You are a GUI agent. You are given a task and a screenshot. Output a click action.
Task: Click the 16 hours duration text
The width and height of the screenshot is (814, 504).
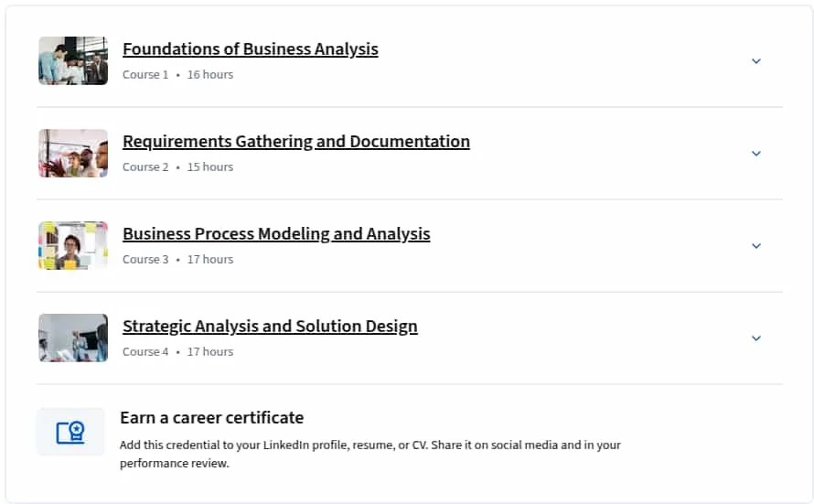[x=210, y=75]
